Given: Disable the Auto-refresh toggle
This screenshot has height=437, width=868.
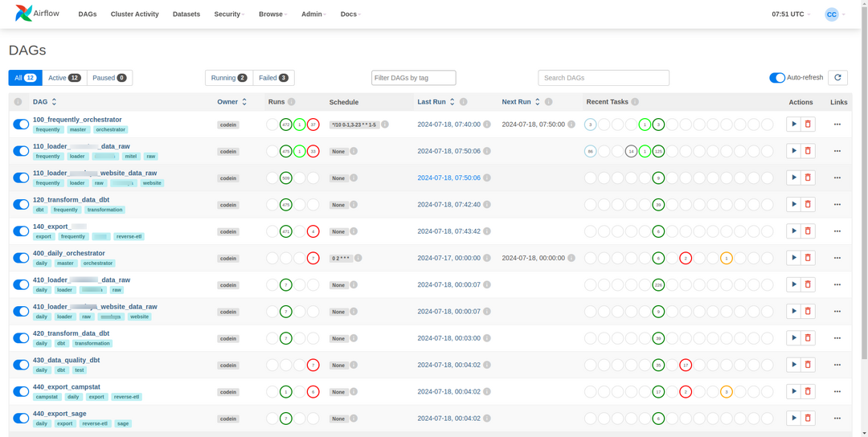Looking at the screenshot, I should (776, 78).
